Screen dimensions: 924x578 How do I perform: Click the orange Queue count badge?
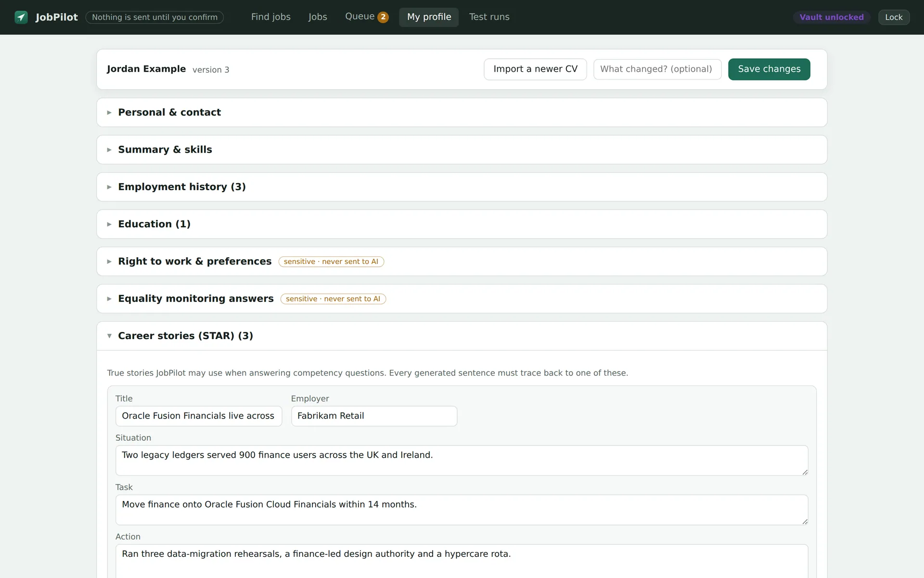click(x=383, y=17)
